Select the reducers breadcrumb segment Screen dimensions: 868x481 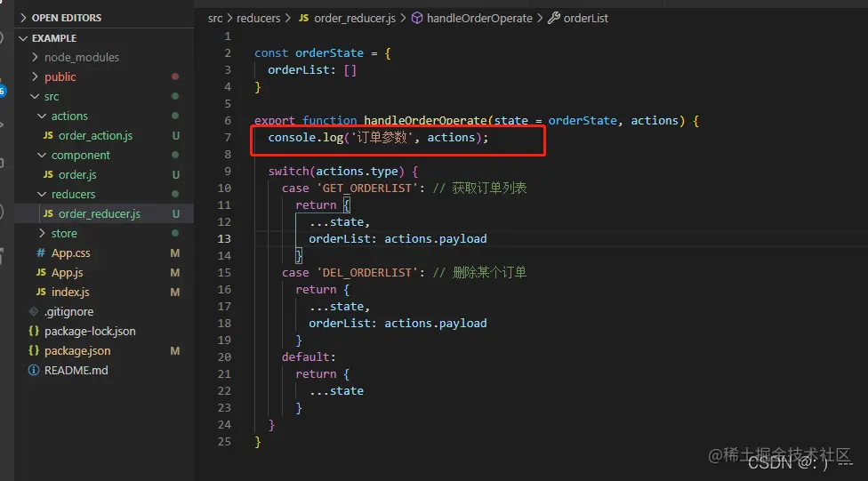[x=259, y=19]
